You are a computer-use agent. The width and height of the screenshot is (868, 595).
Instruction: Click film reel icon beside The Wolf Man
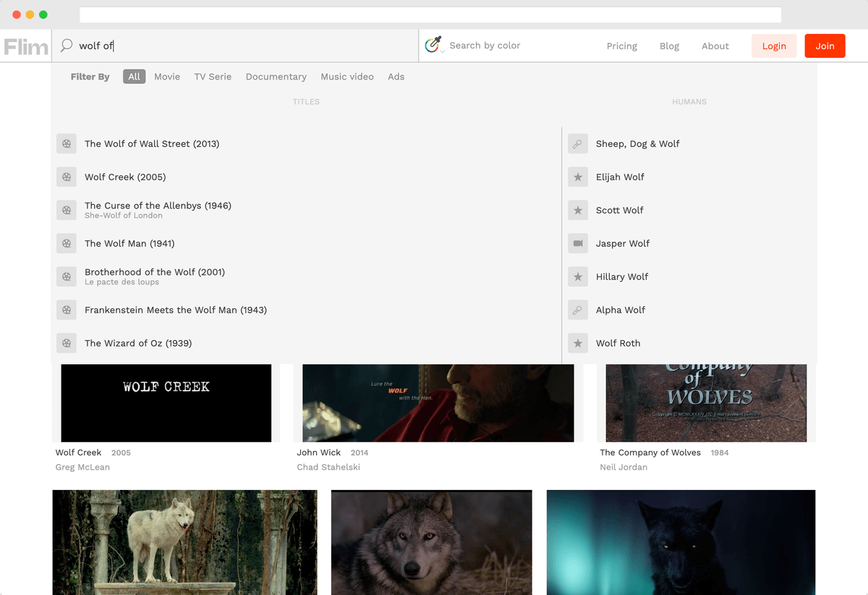tap(67, 243)
